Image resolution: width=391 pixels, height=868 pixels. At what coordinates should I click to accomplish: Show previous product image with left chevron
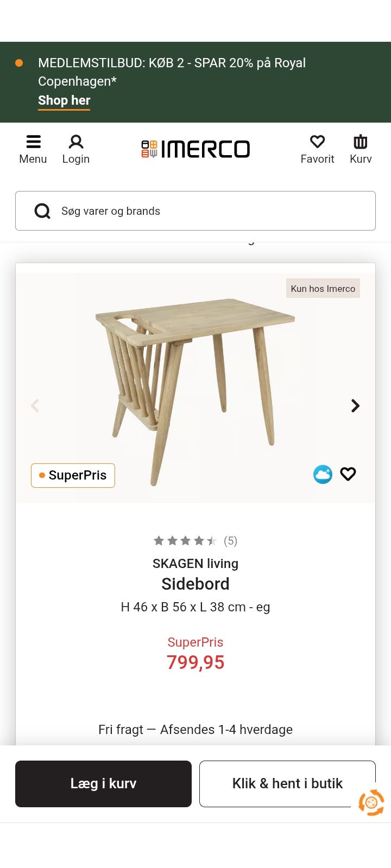click(35, 406)
